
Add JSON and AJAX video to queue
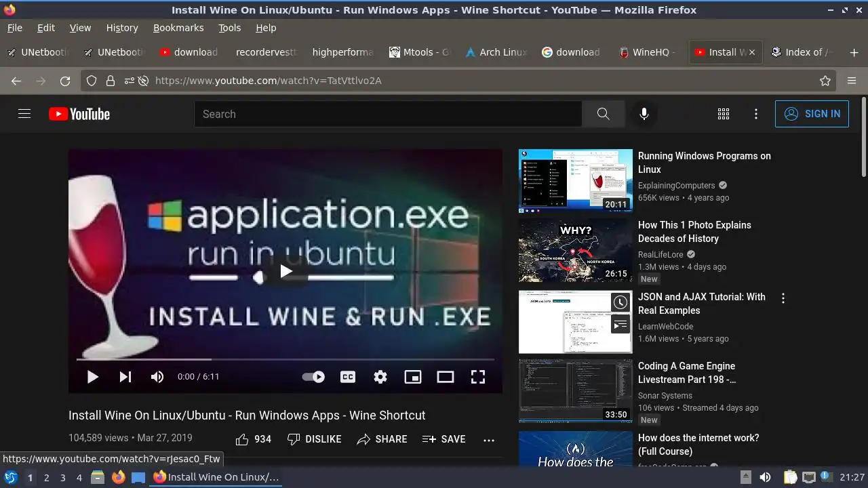coord(620,325)
